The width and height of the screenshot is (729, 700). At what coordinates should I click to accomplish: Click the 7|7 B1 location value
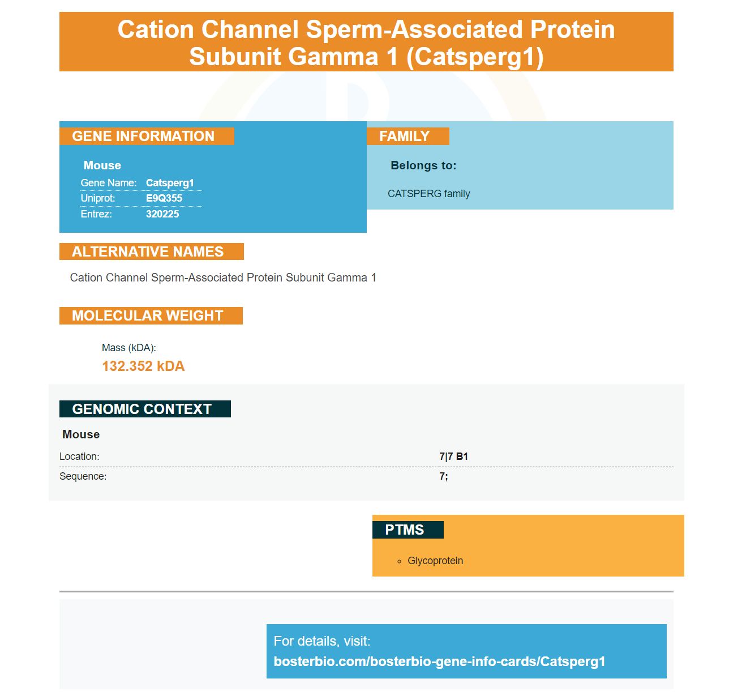(x=453, y=456)
